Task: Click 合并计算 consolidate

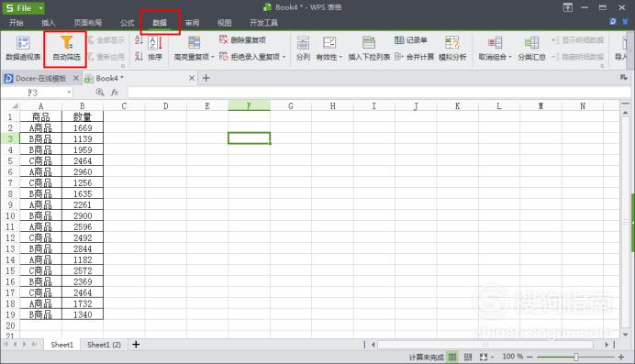Action: point(414,57)
